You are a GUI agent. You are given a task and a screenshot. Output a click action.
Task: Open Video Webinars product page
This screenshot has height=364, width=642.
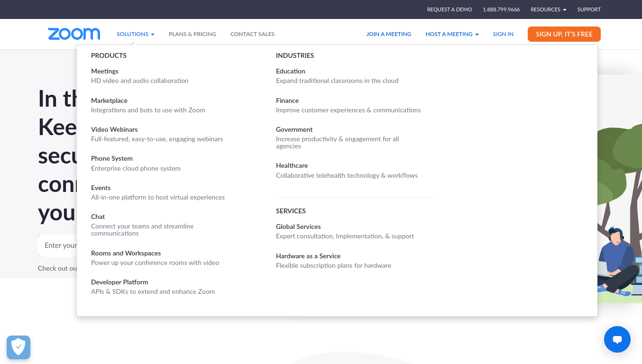[114, 129]
